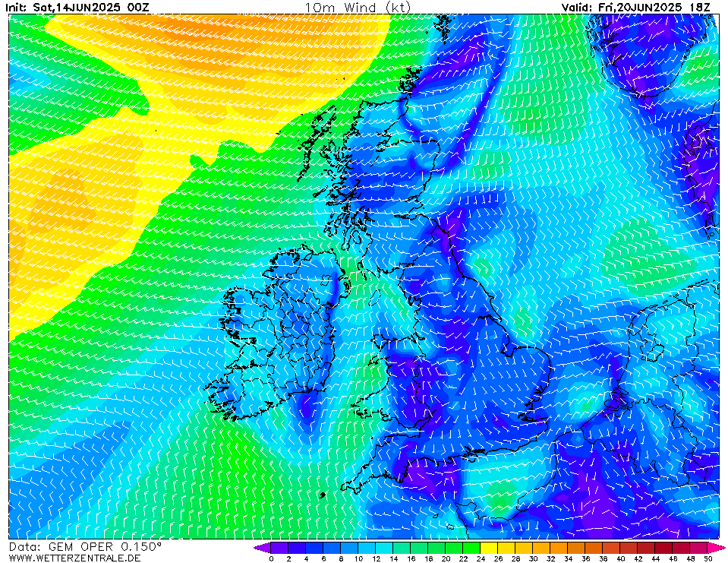
Task: Click the '10' label on wind scale
Action: click(x=358, y=558)
